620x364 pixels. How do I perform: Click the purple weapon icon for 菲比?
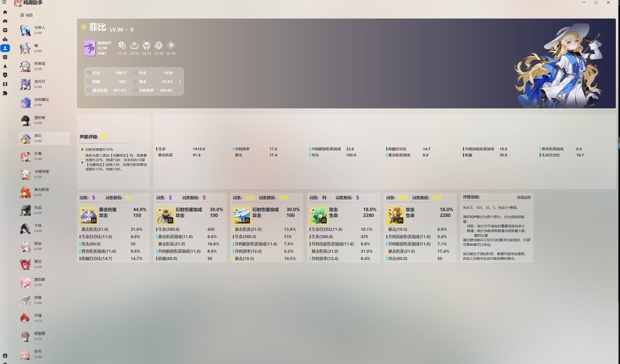point(89,49)
